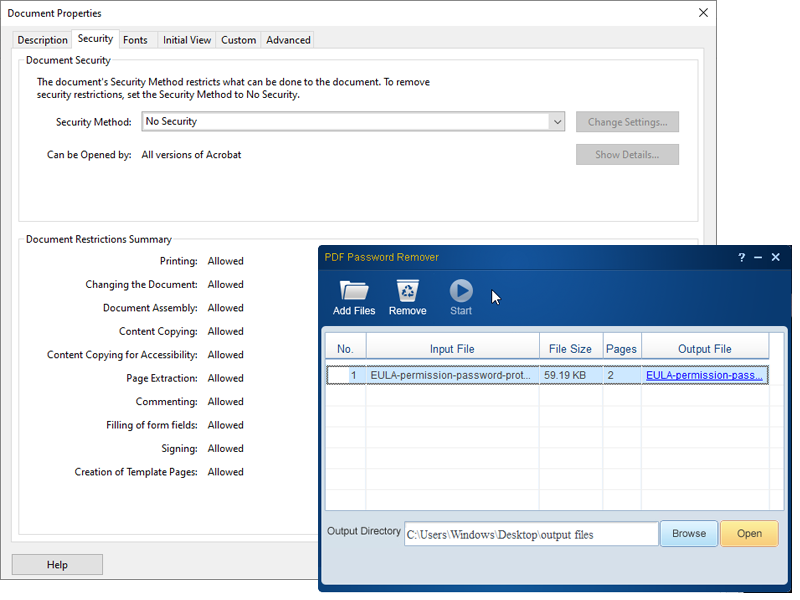Click the Show Details button
The width and height of the screenshot is (800, 600).
coord(628,155)
